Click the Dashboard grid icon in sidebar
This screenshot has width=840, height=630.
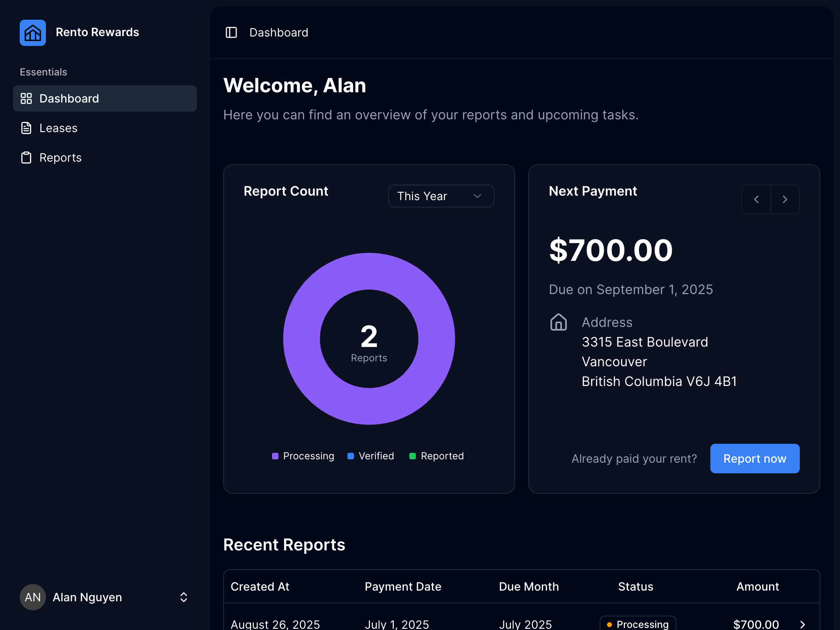(x=26, y=98)
